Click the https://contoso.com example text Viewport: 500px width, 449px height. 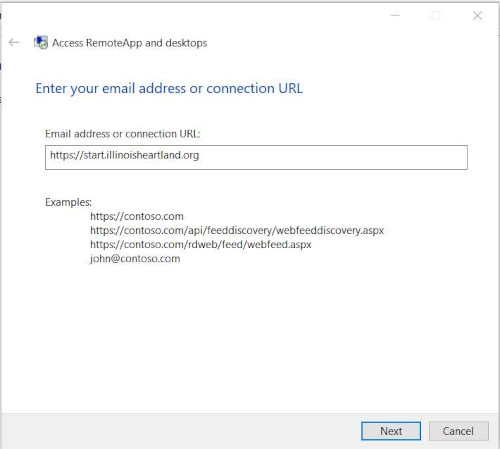(x=137, y=216)
